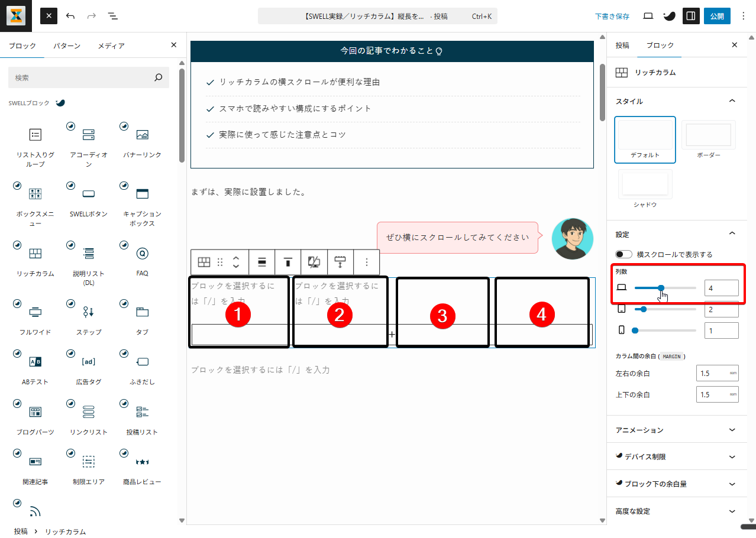Screen dimensions: 756x538
Task: Click the block toolbar three-dot options
Action: click(367, 262)
